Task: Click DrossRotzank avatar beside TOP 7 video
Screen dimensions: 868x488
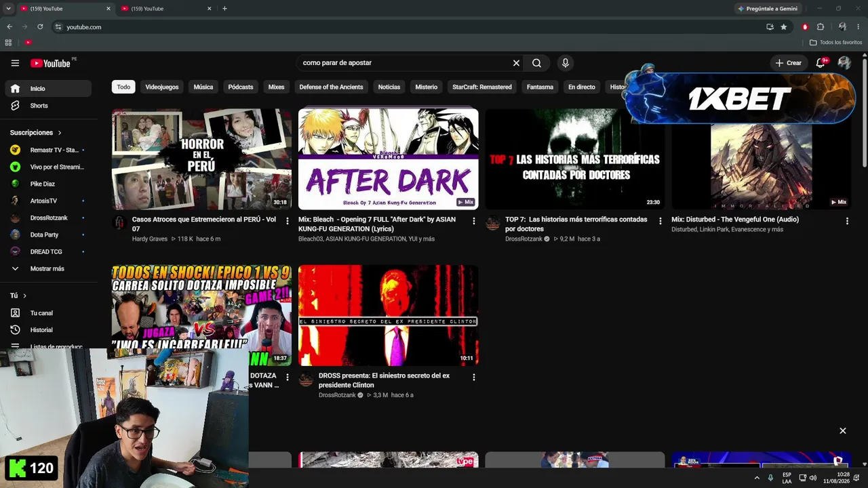Action: click(x=493, y=223)
